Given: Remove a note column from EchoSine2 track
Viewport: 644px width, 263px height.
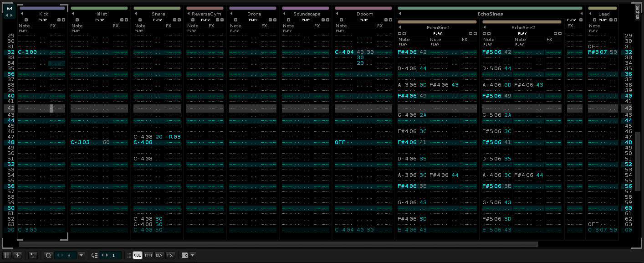Looking at the screenshot, I should [x=484, y=33].
